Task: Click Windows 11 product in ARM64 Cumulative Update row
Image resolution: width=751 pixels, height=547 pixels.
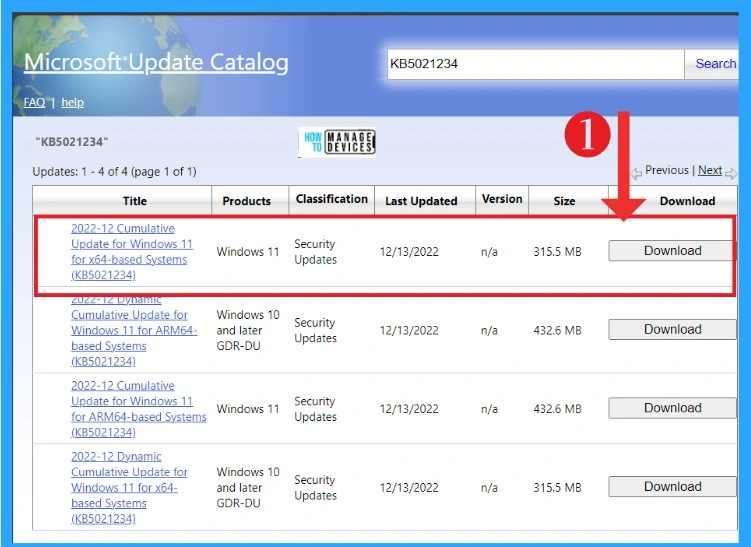Action: click(x=248, y=409)
